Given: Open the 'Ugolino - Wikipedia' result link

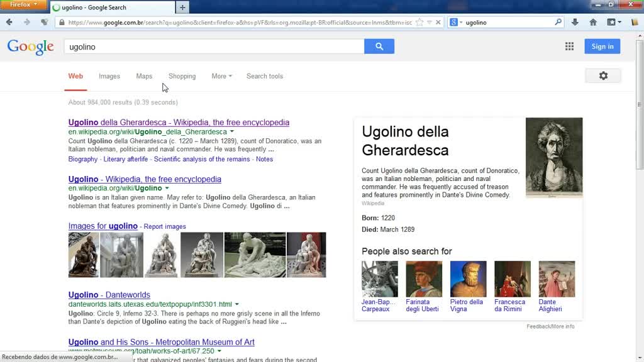Looking at the screenshot, I should tap(145, 179).
